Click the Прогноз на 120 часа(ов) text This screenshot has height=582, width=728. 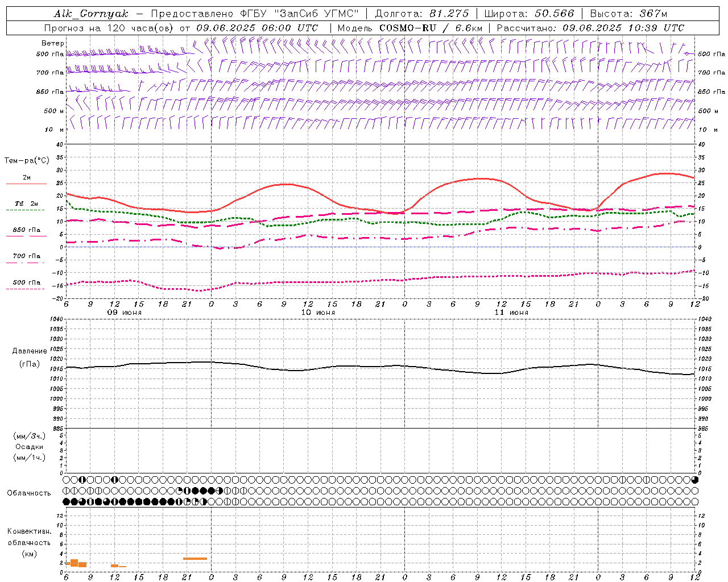pos(109,28)
